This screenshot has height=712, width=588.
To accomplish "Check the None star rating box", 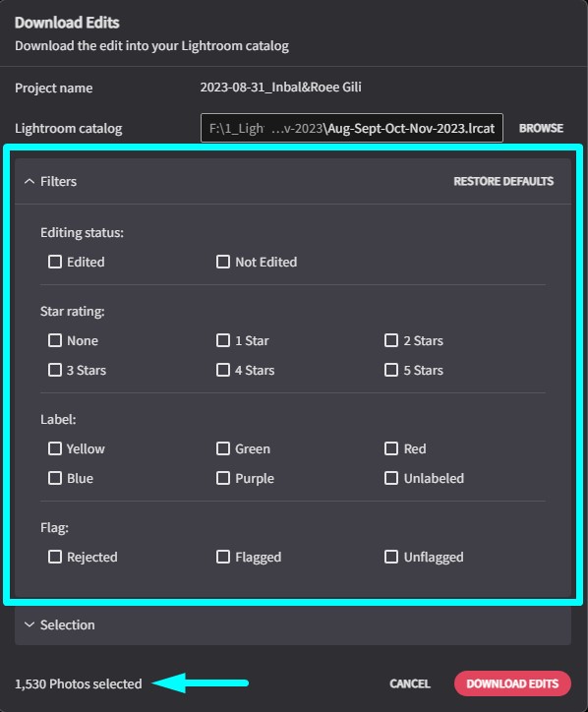I will [x=55, y=340].
